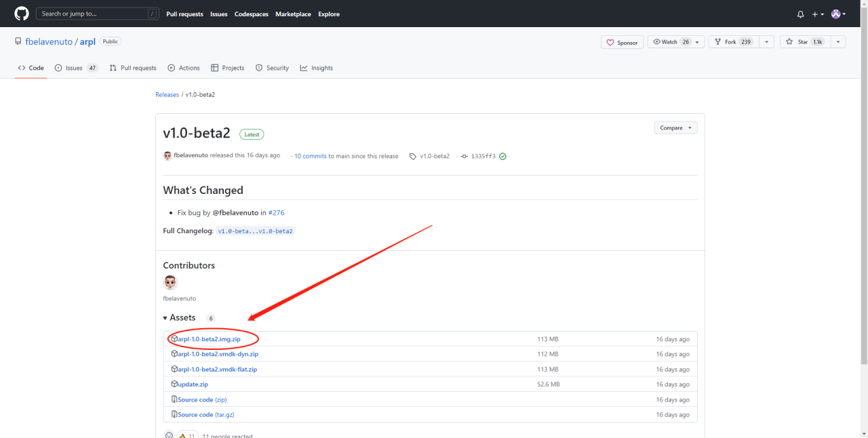Open the Compare dropdown

(x=675, y=127)
